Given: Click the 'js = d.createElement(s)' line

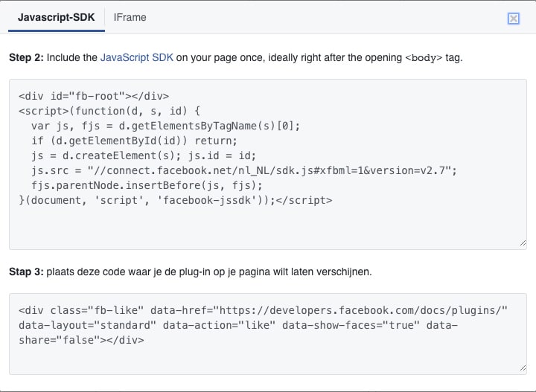Looking at the screenshot, I should tap(144, 155).
